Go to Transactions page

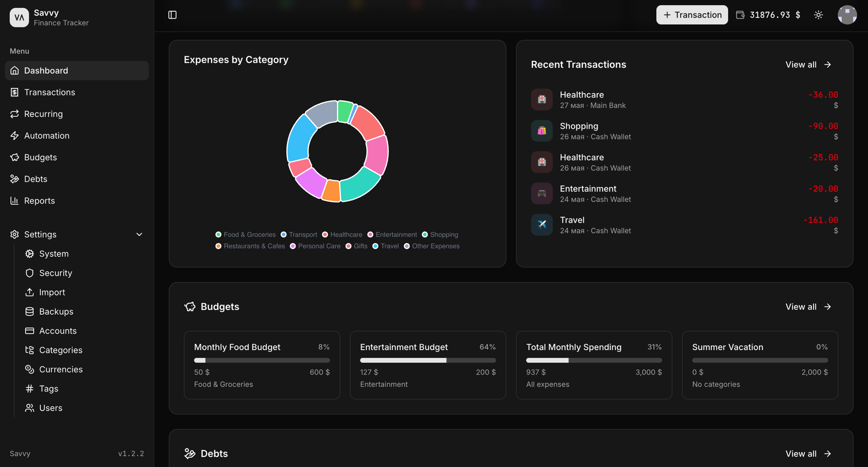(77, 92)
